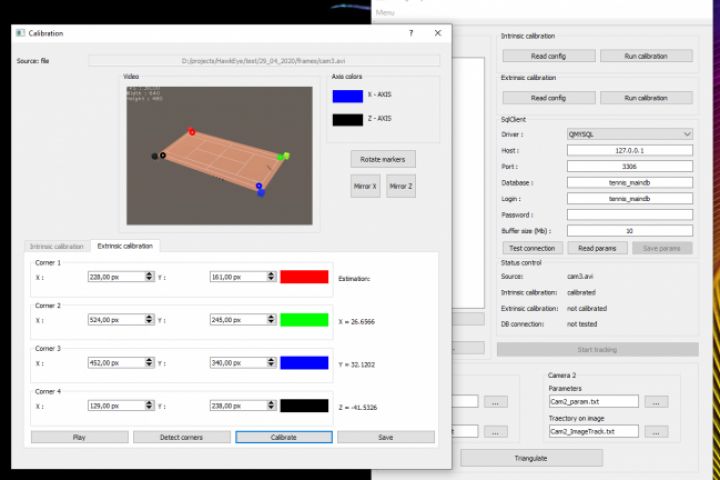The image size is (720, 480).
Task: Select the Extrinsic calibration tab
Action: pyautogui.click(x=125, y=246)
